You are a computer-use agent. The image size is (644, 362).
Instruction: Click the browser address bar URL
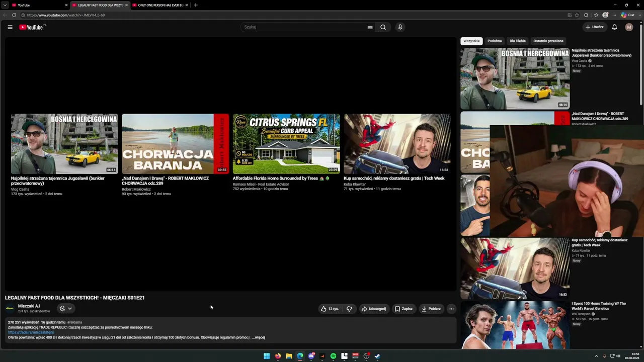66,15
